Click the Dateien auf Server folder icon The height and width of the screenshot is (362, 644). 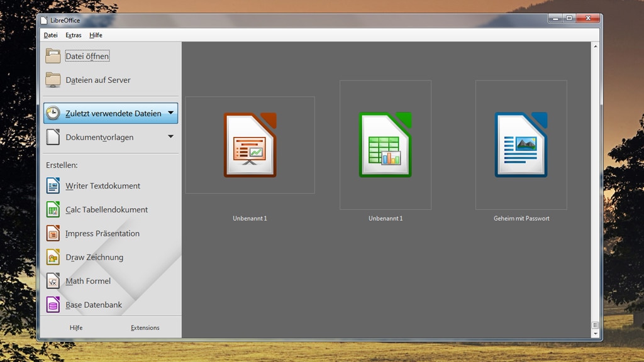tap(53, 80)
